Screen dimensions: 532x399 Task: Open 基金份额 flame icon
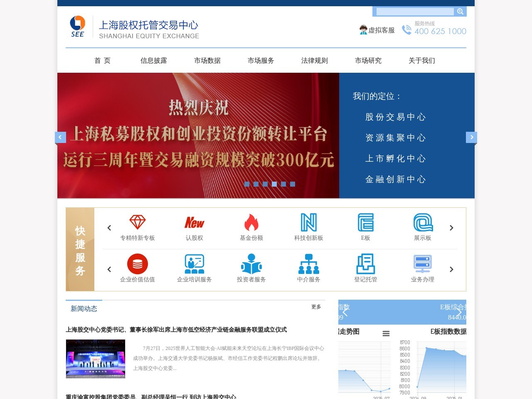(x=251, y=222)
